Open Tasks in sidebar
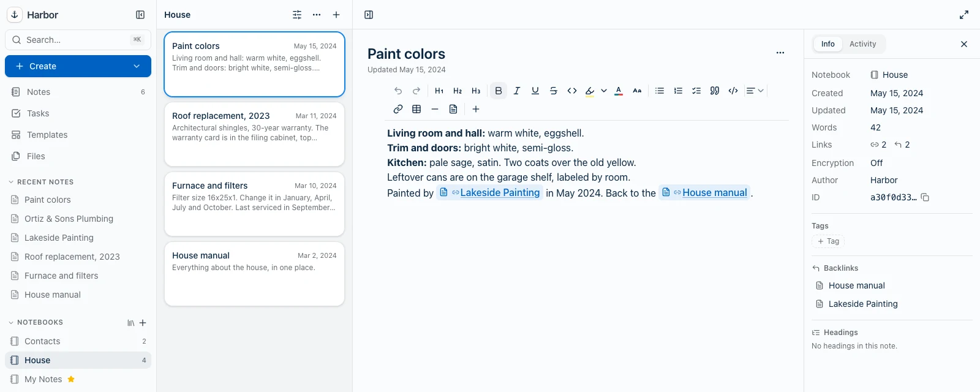980x392 pixels. (78, 113)
